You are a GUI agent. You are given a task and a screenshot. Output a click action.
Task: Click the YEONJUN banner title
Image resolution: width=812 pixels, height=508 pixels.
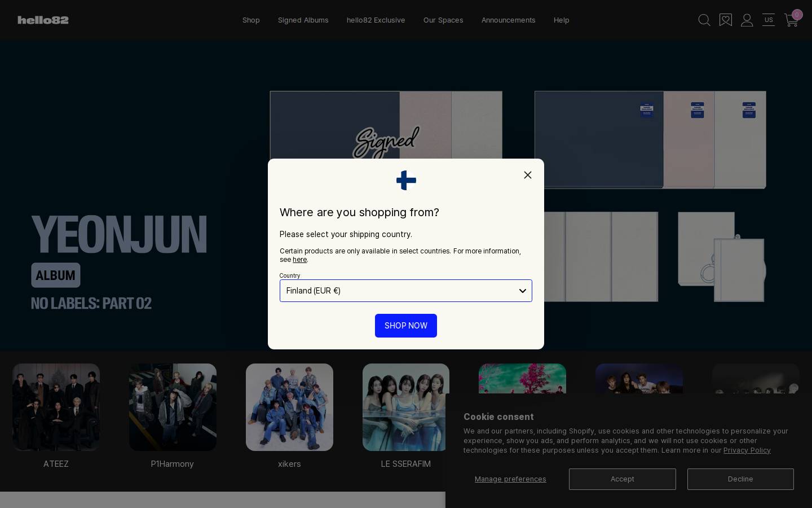pos(119,234)
